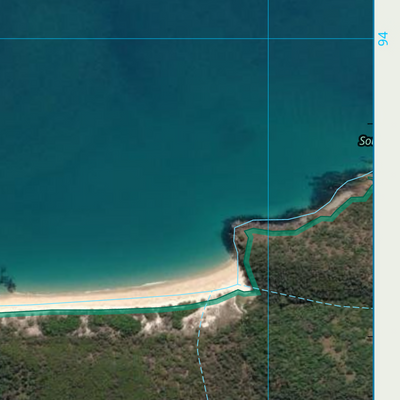The height and width of the screenshot is (400, 400).
Task: Click the horizontal blue grid line over ocean
Action: click(x=187, y=39)
